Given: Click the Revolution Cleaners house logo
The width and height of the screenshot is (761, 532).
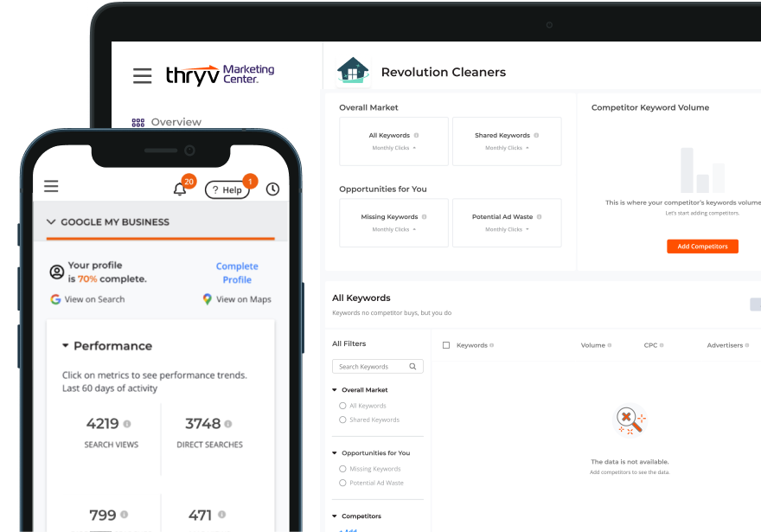Looking at the screenshot, I should click(x=353, y=72).
